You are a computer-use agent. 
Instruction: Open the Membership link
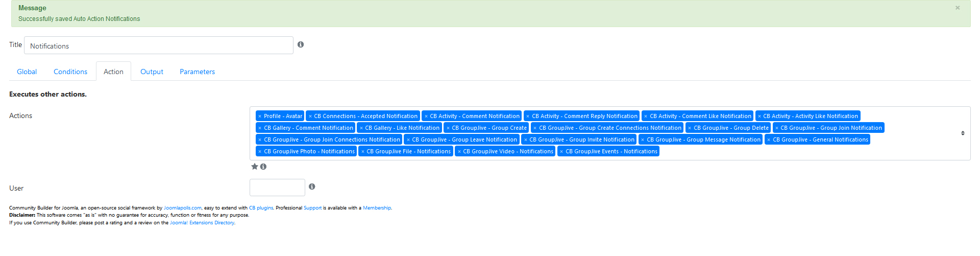click(x=377, y=208)
